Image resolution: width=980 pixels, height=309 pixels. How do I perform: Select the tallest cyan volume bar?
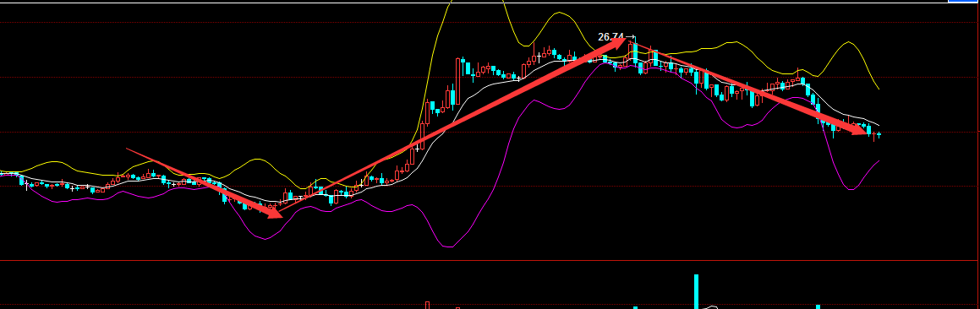pyautogui.click(x=696, y=291)
